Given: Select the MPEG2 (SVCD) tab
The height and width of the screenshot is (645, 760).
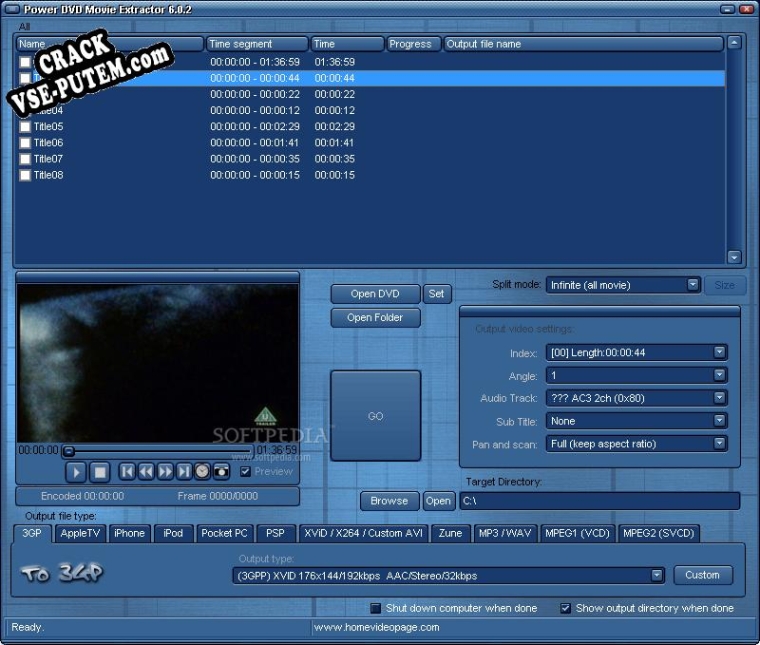Looking at the screenshot, I should [x=658, y=533].
